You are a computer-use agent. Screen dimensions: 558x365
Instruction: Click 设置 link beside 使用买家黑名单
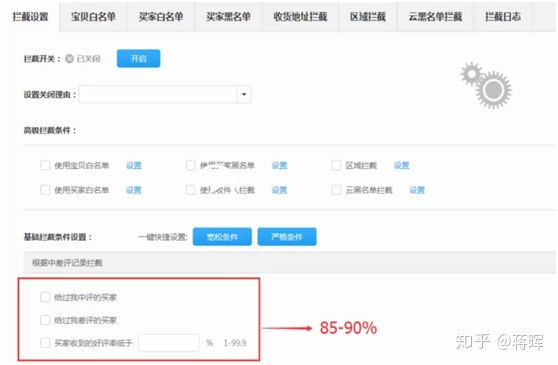pos(279,165)
